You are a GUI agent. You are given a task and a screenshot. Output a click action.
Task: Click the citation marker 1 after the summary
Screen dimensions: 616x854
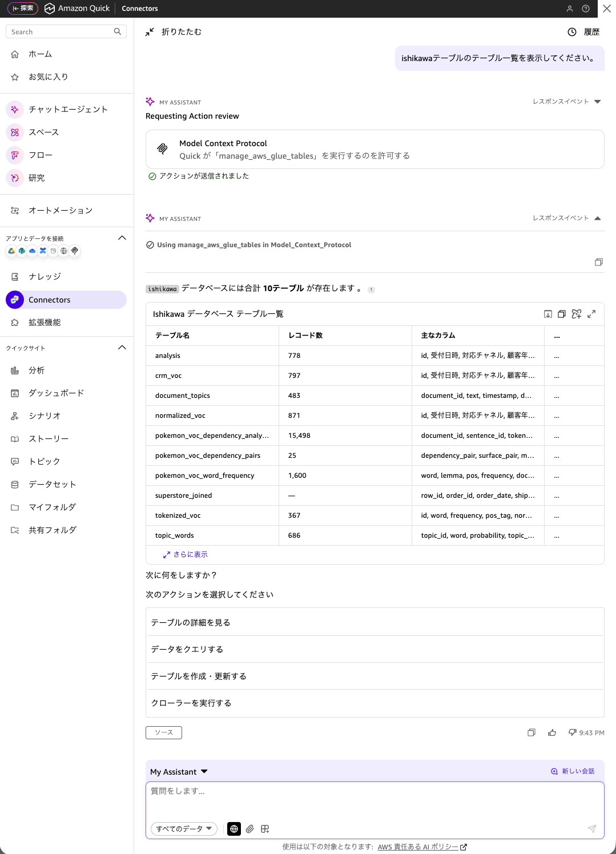371,289
